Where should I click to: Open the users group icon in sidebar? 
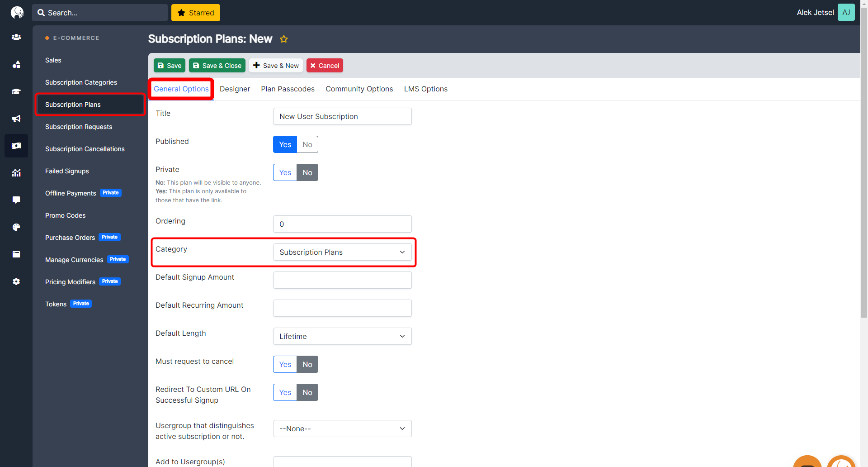[16, 38]
